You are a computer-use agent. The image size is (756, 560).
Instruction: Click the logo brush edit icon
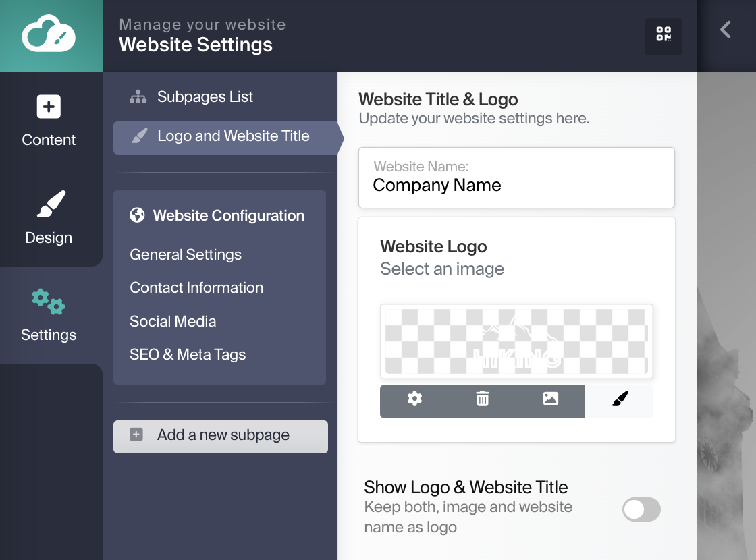(620, 400)
